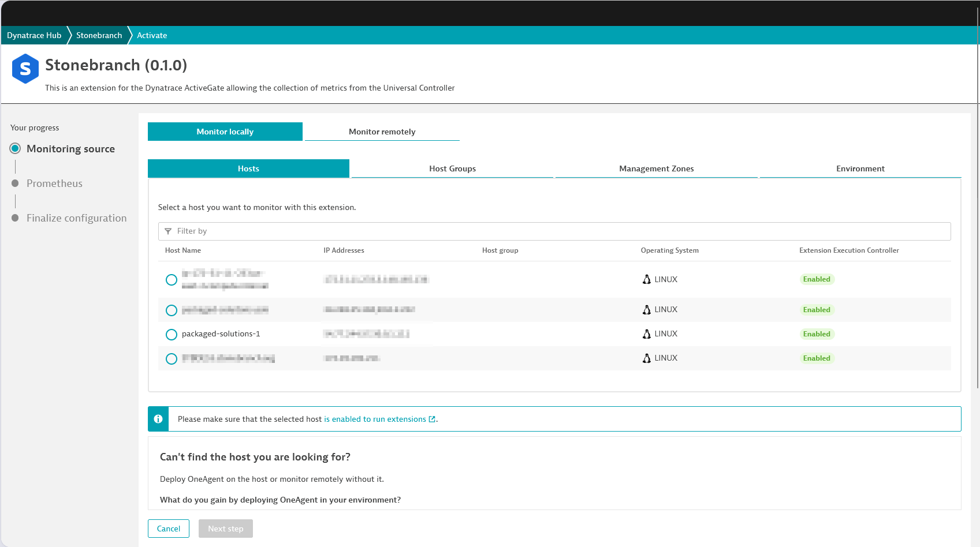Image resolution: width=980 pixels, height=547 pixels.
Task: Click the external link icon after 'run extensions'
Action: pos(432,419)
